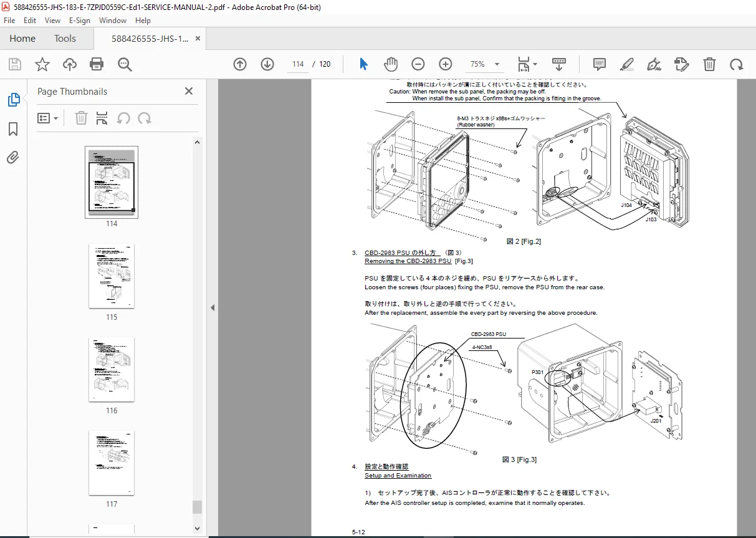Screen dimensions: 756x538
Task: Add bookmark with the star icon
Action: coord(42,64)
